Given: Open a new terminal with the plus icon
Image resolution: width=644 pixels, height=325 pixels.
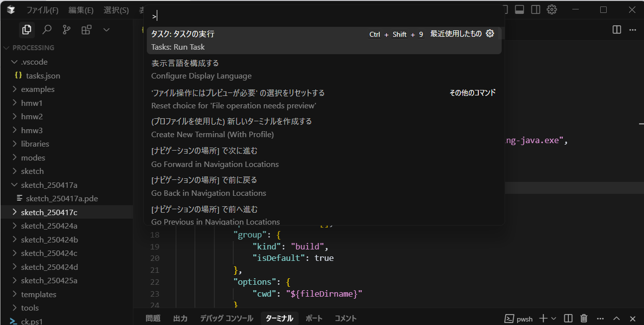Looking at the screenshot, I should click(x=542, y=318).
